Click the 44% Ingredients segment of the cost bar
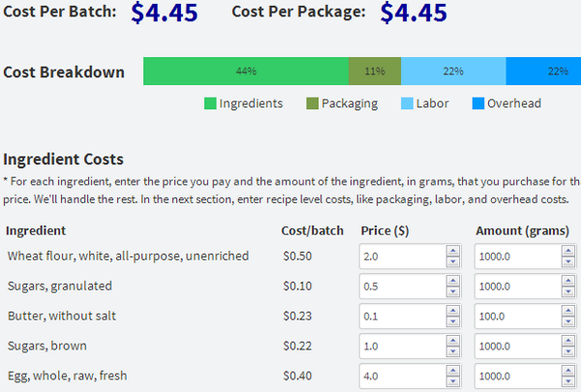581x392 pixels. click(246, 72)
